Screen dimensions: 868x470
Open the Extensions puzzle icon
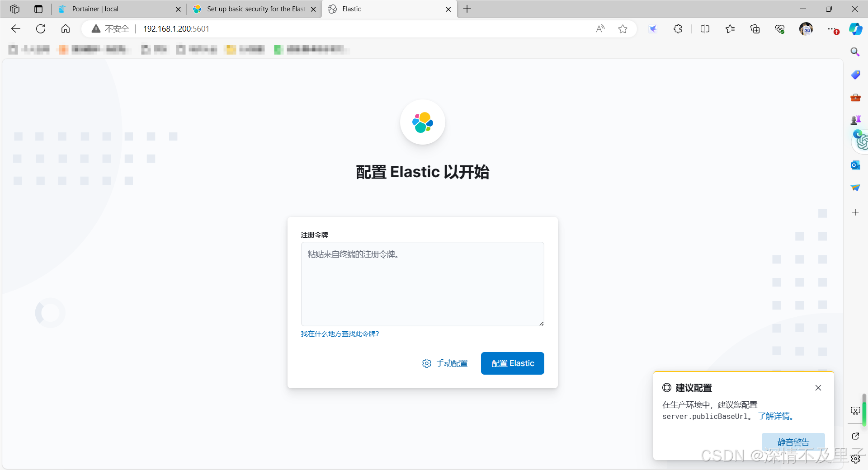pyautogui.click(x=678, y=29)
